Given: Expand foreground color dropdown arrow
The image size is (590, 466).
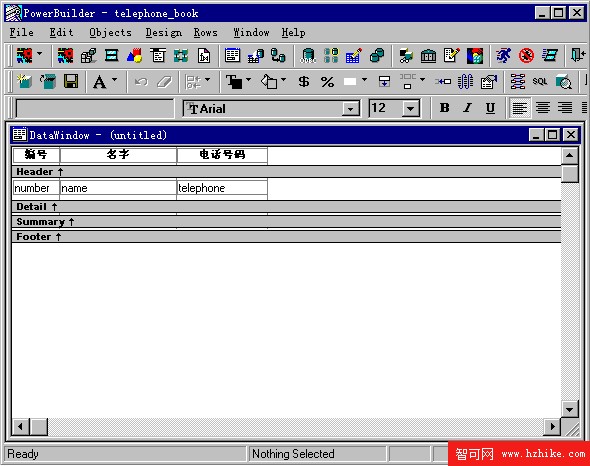Looking at the screenshot, I should [x=248, y=80].
